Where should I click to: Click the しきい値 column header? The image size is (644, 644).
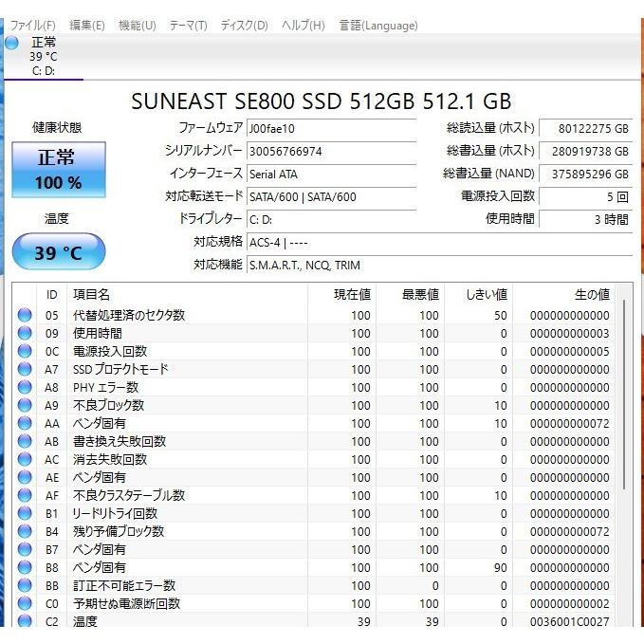point(478,294)
